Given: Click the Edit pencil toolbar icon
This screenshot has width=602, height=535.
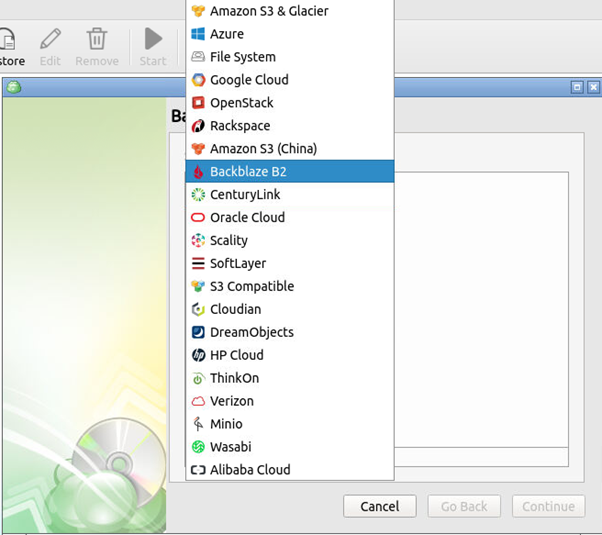Looking at the screenshot, I should click(50, 39).
